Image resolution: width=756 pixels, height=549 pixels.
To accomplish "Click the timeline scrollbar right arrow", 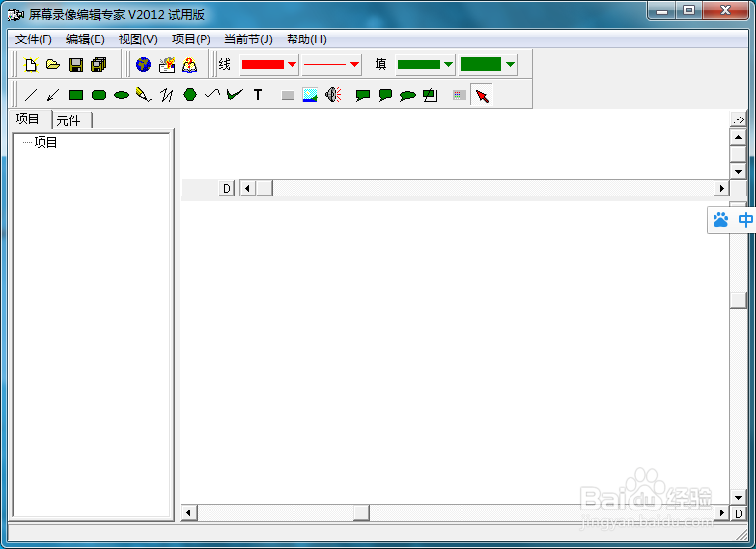I will pos(721,188).
